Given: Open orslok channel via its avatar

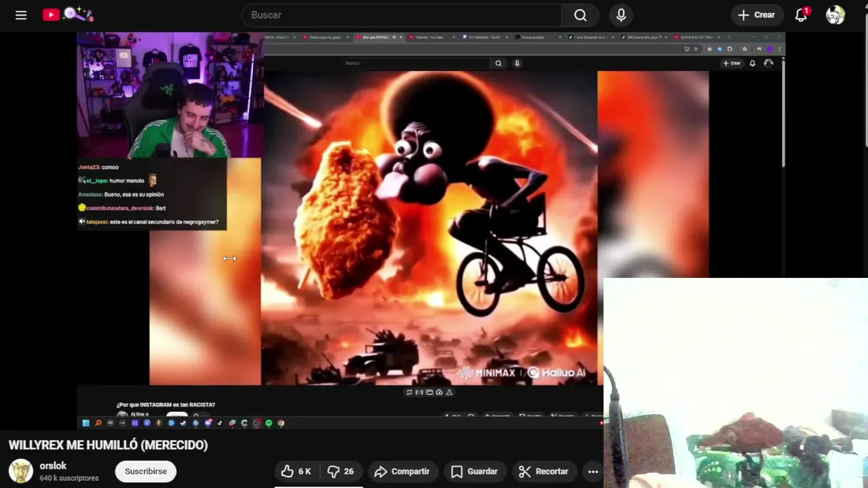Looking at the screenshot, I should click(20, 471).
